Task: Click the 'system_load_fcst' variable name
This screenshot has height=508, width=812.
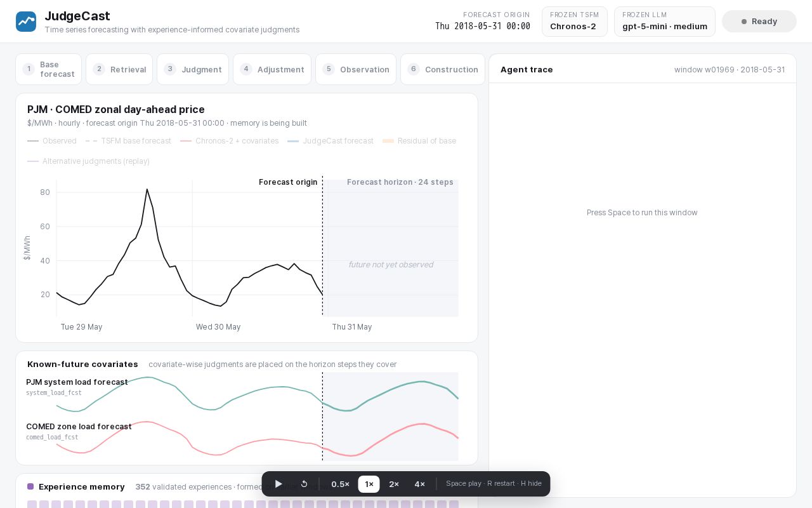Action: [54, 393]
